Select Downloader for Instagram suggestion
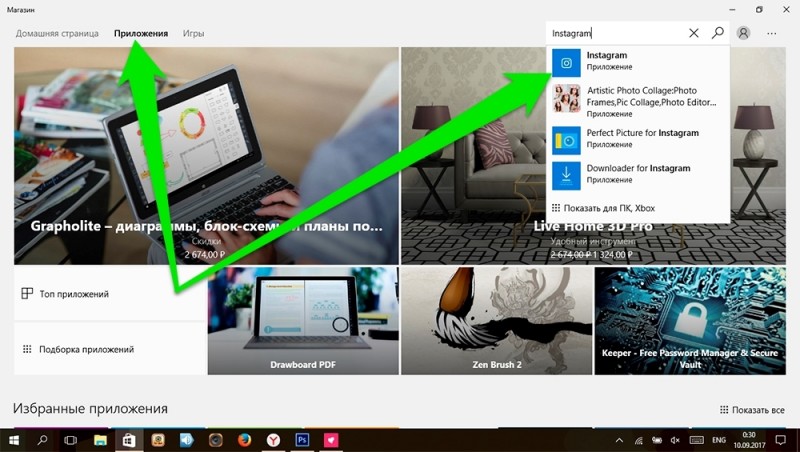 coord(638,175)
